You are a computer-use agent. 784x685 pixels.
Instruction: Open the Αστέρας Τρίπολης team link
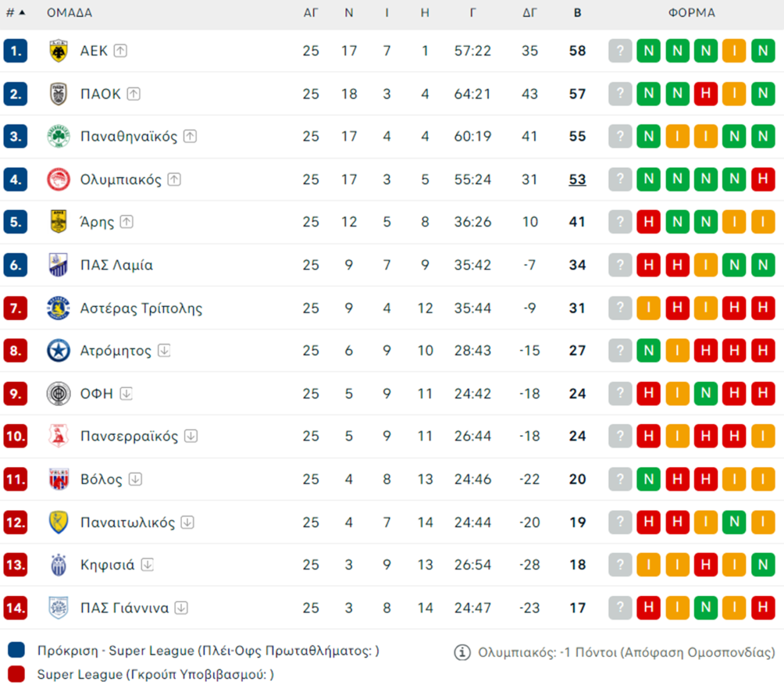tap(141, 308)
